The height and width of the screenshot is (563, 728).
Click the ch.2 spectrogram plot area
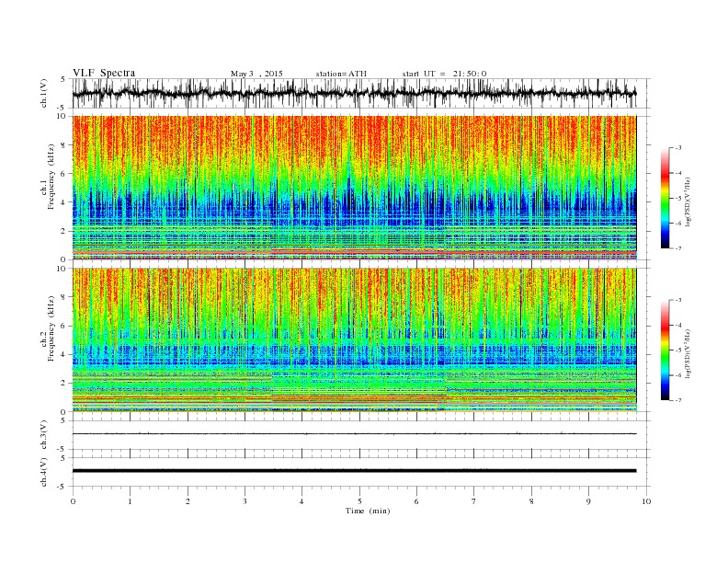354,339
